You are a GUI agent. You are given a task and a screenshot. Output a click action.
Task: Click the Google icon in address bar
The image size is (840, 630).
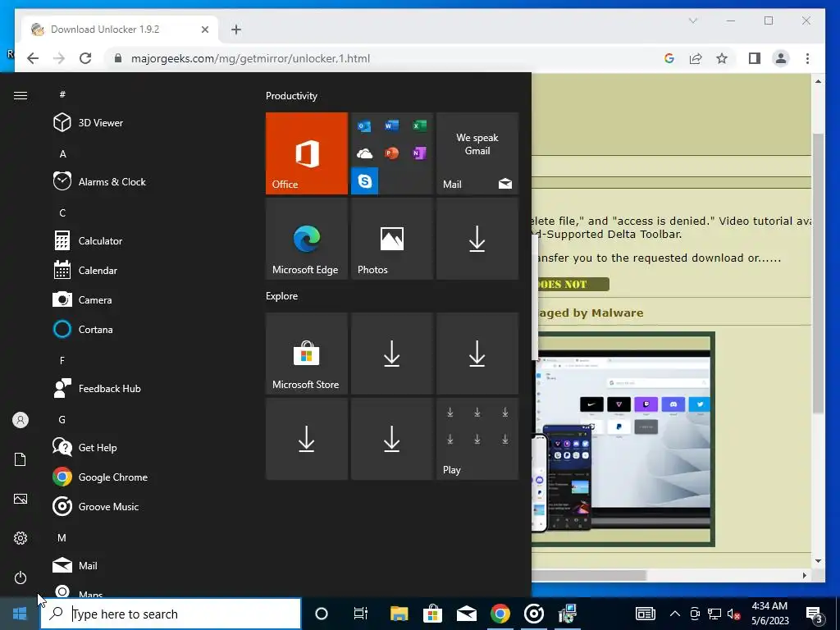click(669, 58)
